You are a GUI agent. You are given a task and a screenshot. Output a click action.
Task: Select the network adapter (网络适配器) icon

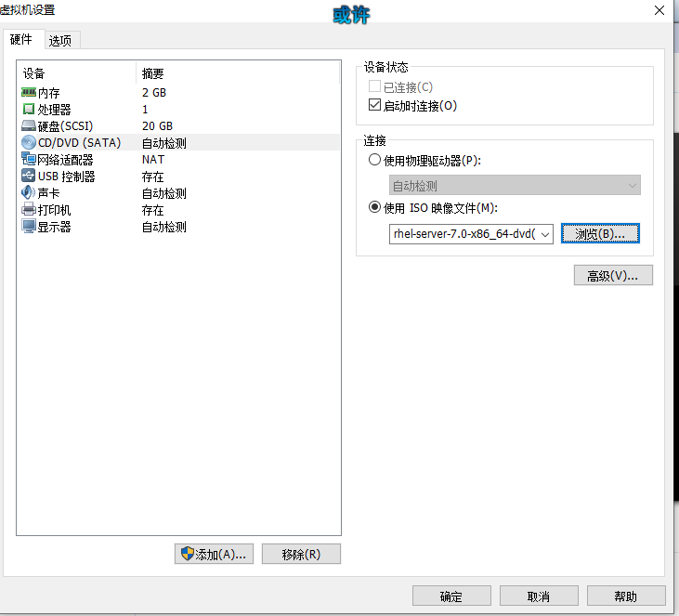29,159
